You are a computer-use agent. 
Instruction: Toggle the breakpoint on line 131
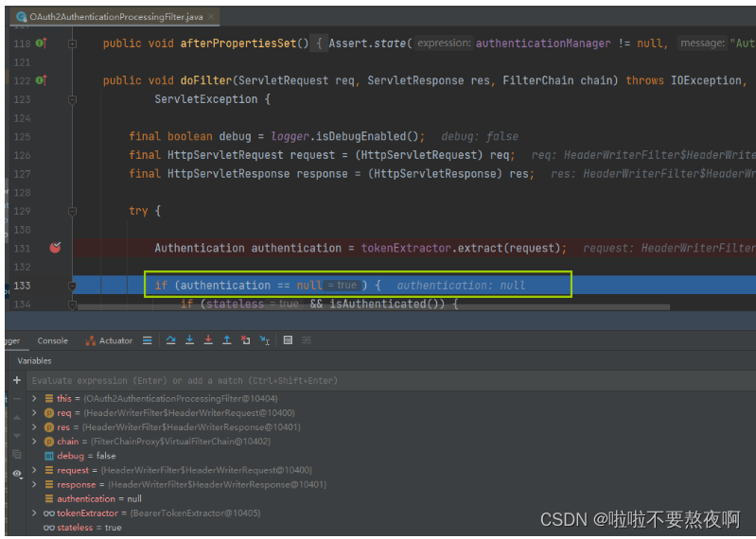(55, 248)
